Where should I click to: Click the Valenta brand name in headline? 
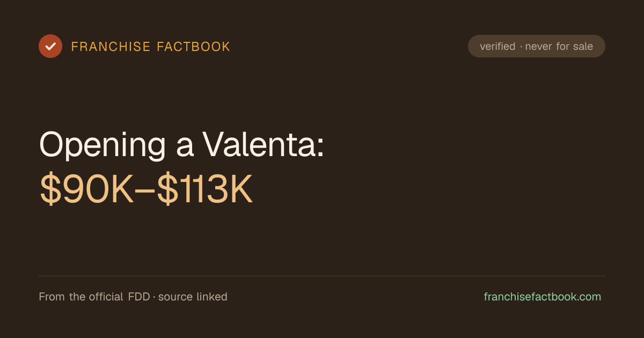point(259,144)
